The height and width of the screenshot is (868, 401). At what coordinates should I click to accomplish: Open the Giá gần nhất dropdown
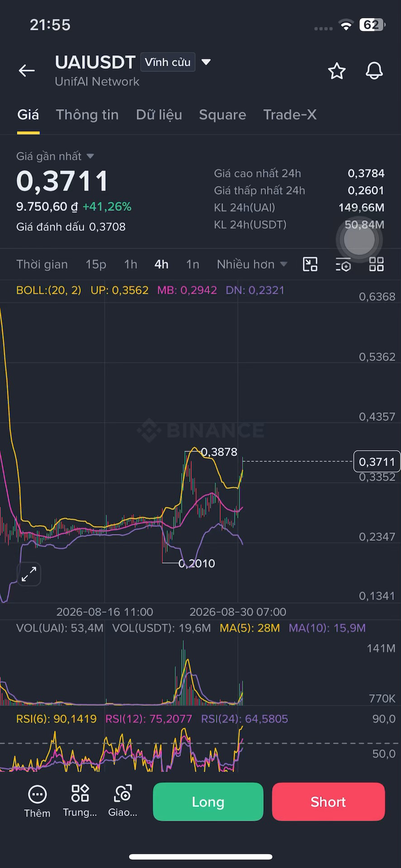point(55,156)
